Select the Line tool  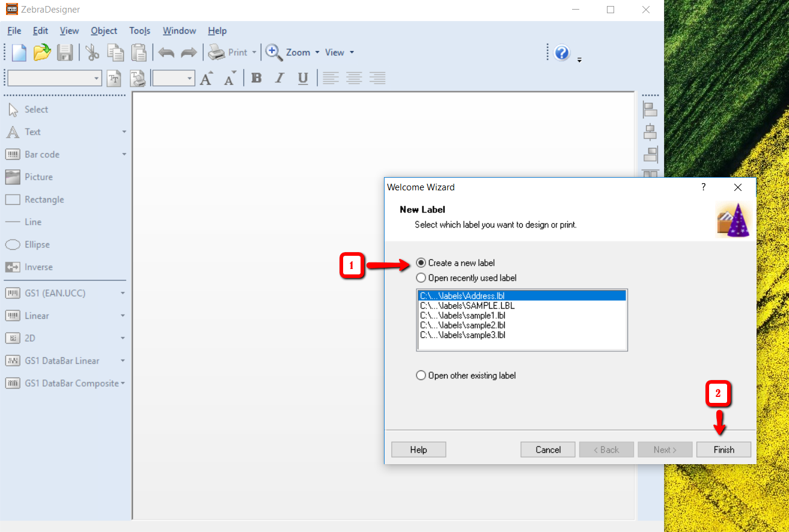[24, 222]
